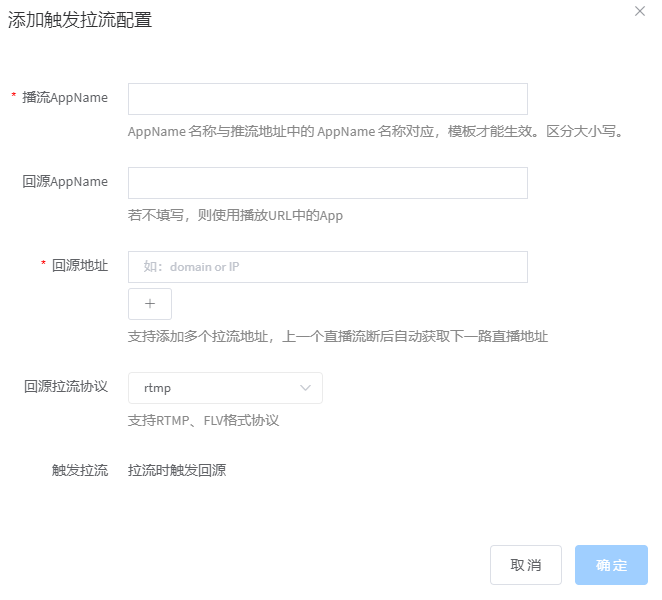The width and height of the screenshot is (662, 600).
Task: Click the 播流AppName field label
Action: click(x=64, y=98)
